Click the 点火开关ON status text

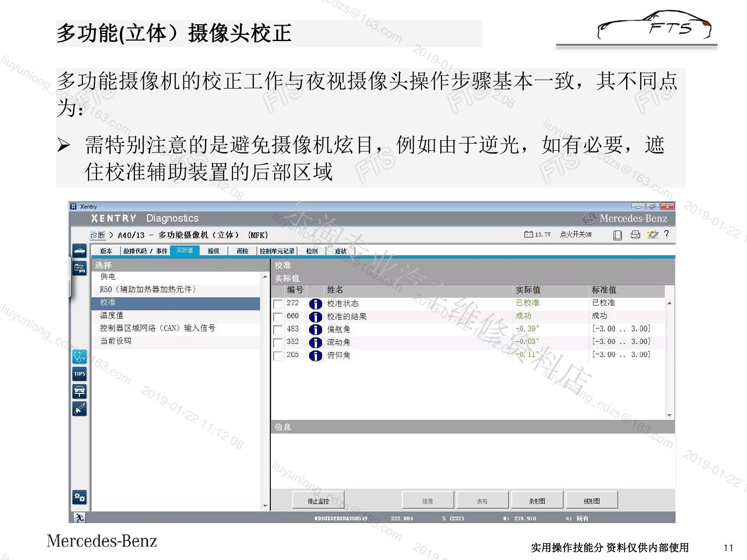[576, 234]
